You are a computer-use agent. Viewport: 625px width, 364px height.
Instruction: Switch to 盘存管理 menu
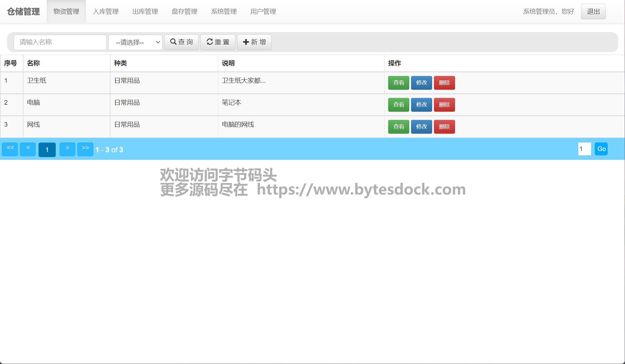[184, 12]
